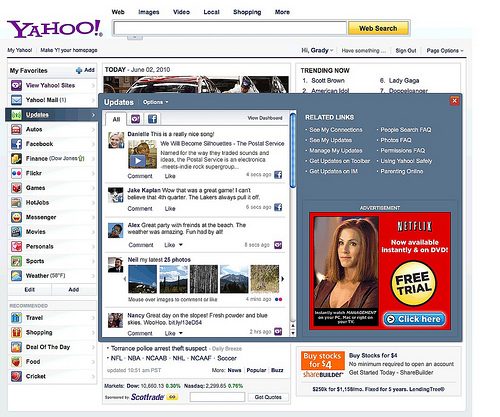Click the Web Search button

(x=378, y=28)
